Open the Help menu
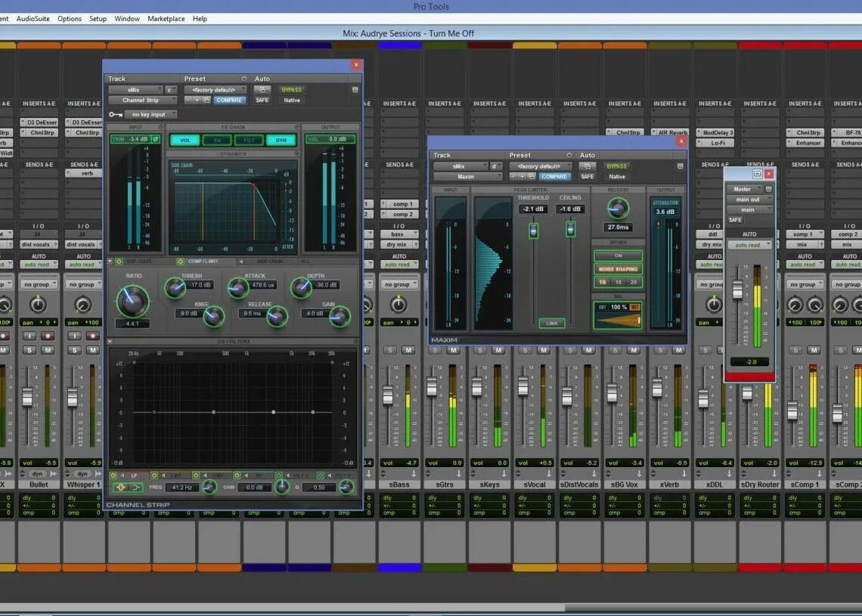Image resolution: width=862 pixels, height=616 pixels. 200,19
